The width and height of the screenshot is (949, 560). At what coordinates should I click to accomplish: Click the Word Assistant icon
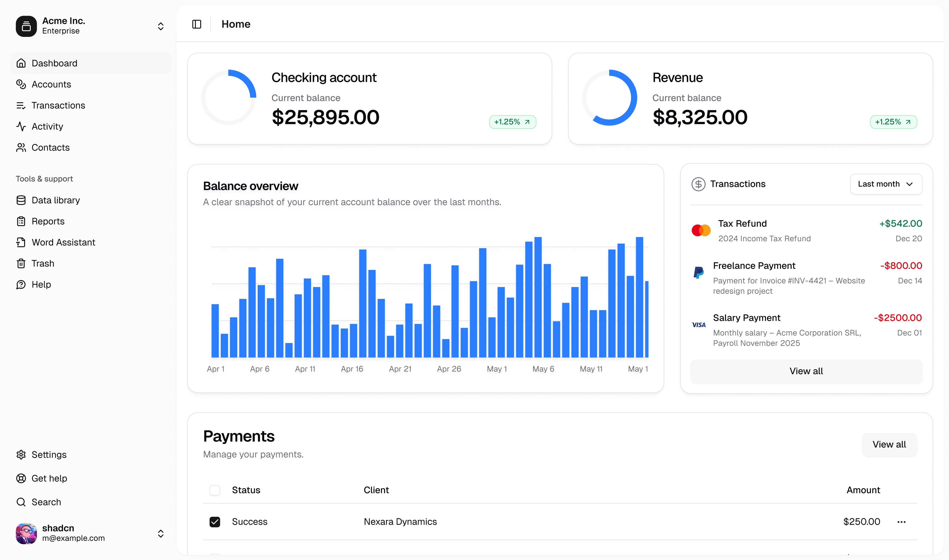point(21,242)
